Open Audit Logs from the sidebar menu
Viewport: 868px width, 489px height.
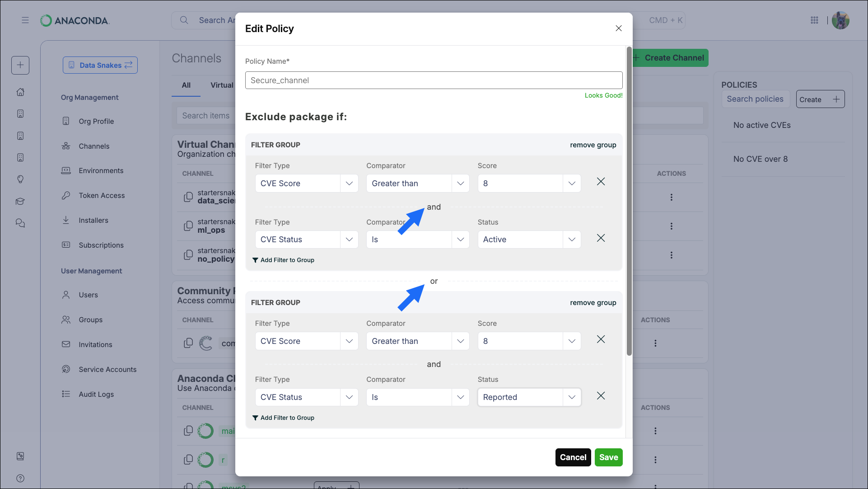pyautogui.click(x=96, y=394)
